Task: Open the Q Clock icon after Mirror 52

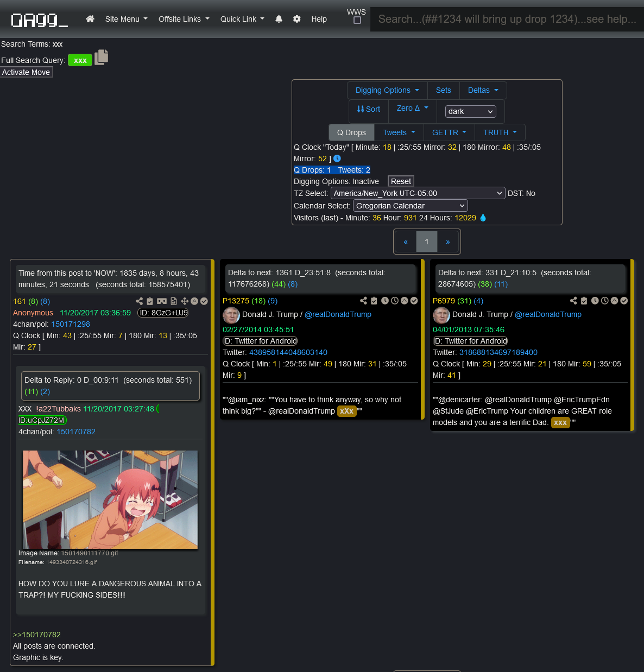Action: 337,159
